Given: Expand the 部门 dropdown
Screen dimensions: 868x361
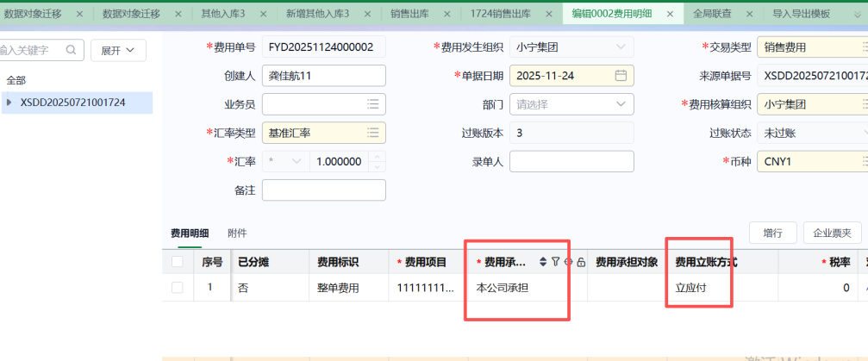Looking at the screenshot, I should click(621, 105).
